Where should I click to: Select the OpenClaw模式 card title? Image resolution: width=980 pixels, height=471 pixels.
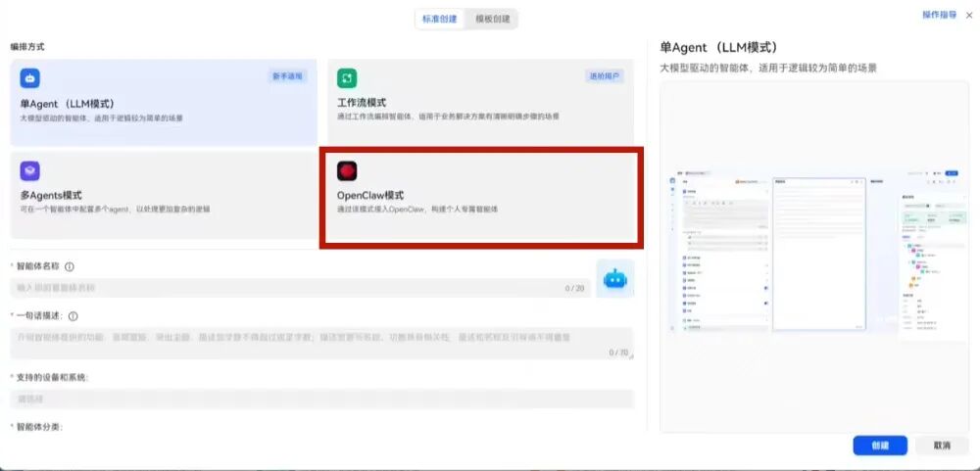pos(370,196)
